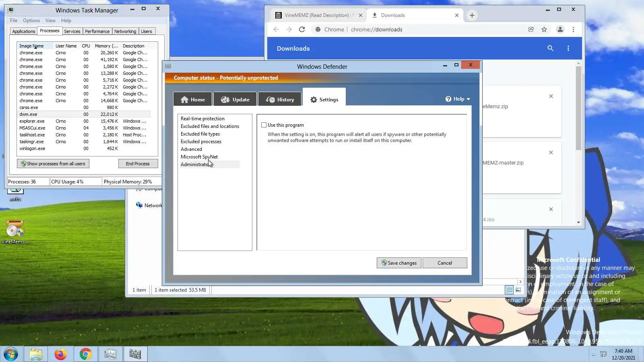This screenshot has width=644, height=362.
Task: Switch to Task Manager Services tab
Action: click(x=72, y=31)
